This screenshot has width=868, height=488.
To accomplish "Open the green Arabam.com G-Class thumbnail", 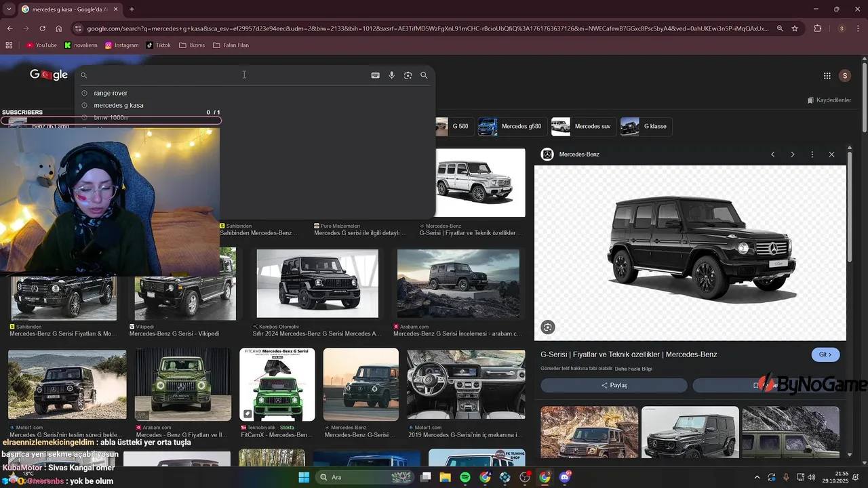I will tap(183, 384).
